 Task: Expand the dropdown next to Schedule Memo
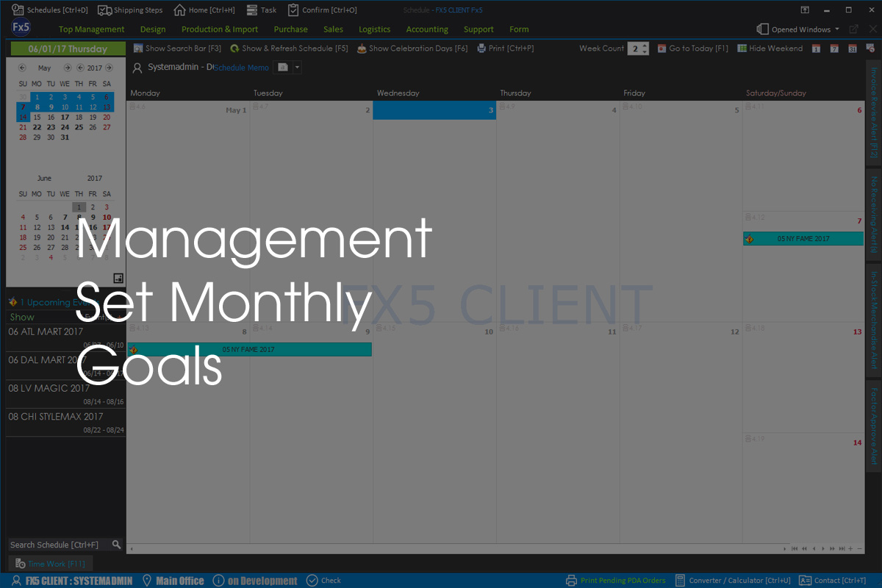pos(297,68)
